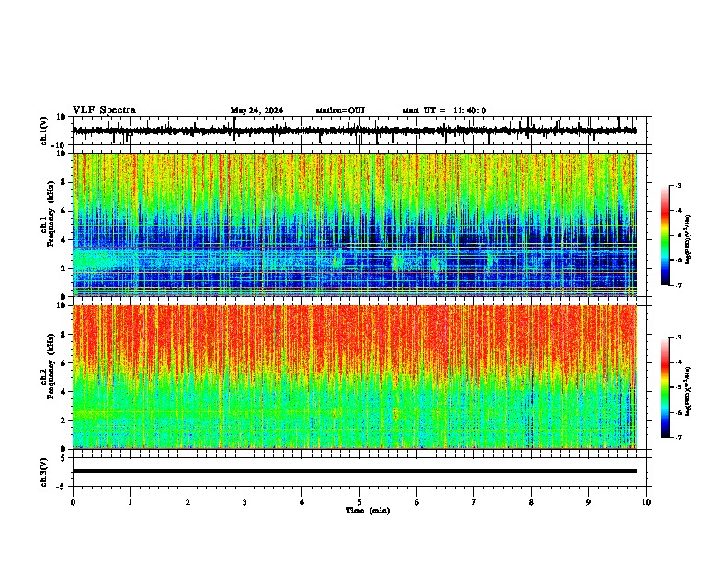Click the "ch.2 Frequency (kHz)" axis label
Image resolution: width=728 pixels, height=563 pixels.
[x=48, y=366]
